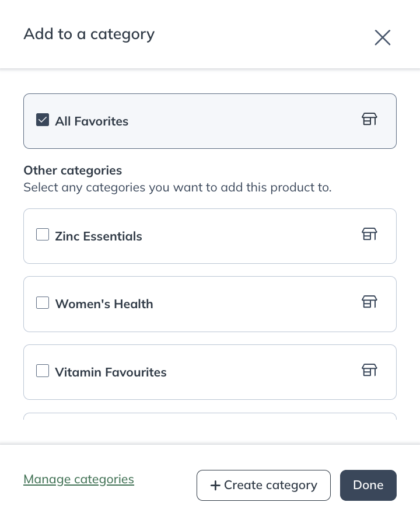Close the Add to a category dialog
This screenshot has height=523, width=420.
click(382, 37)
